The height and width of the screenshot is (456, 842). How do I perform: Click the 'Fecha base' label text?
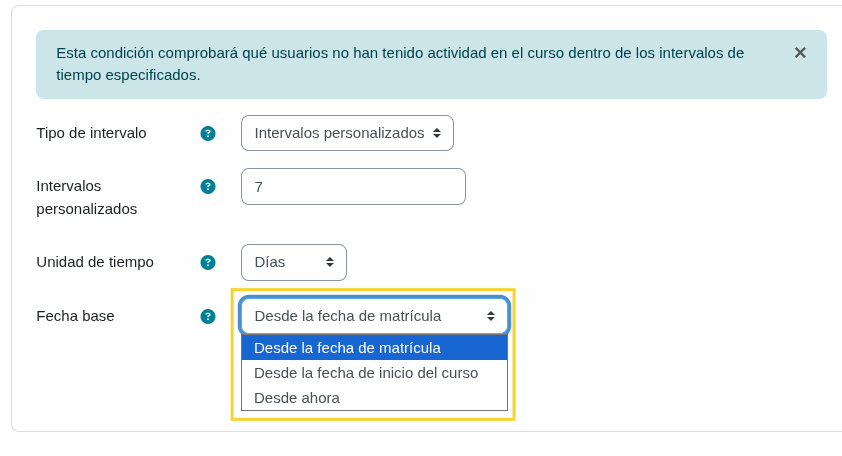(x=75, y=316)
